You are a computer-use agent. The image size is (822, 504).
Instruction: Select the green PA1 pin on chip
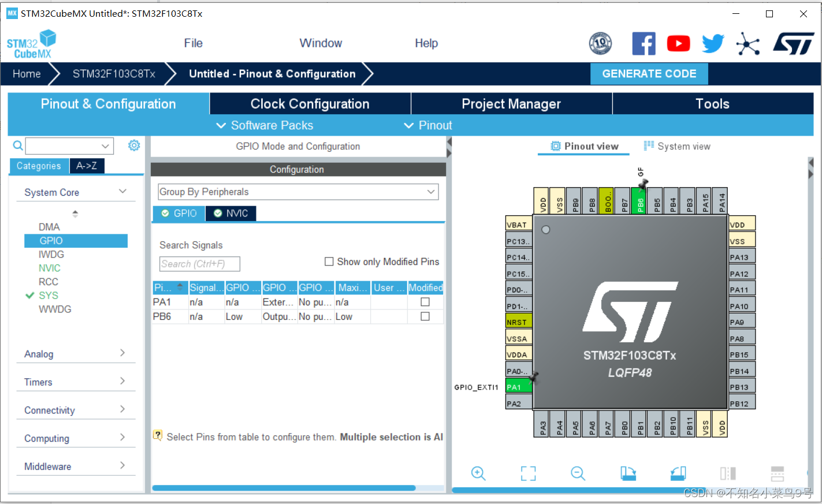click(x=519, y=386)
